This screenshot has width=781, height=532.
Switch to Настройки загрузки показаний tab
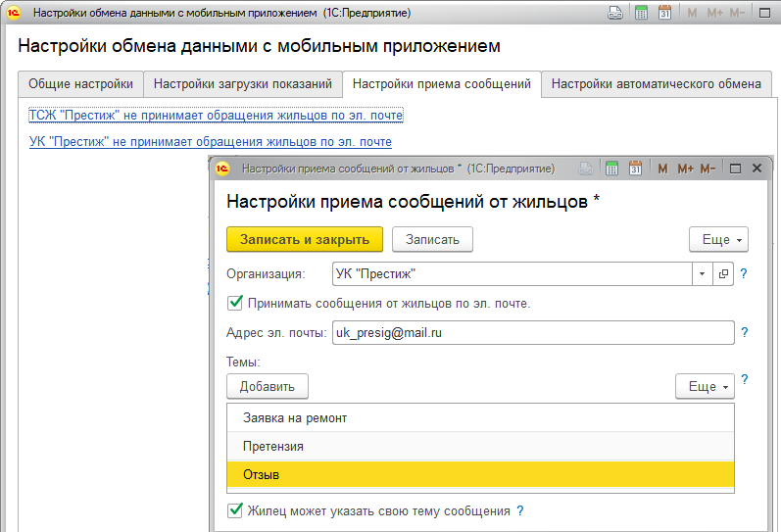[x=243, y=83]
